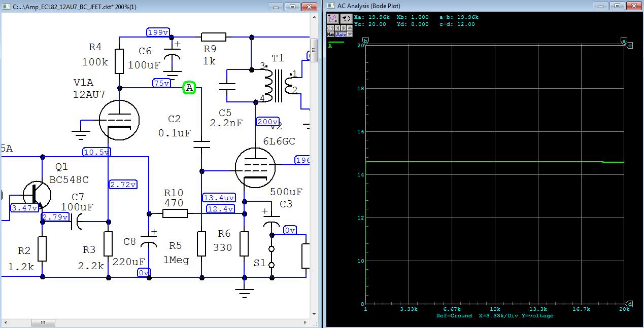644x328 pixels.
Task: Select resistor R4 symbol
Action: tap(119, 62)
